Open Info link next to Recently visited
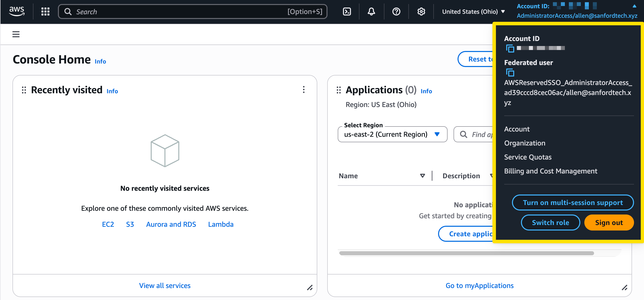This screenshot has height=300, width=644. [x=112, y=91]
